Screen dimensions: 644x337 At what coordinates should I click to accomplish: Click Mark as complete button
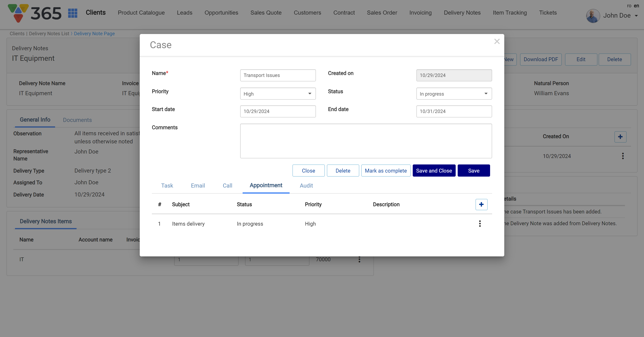click(386, 171)
